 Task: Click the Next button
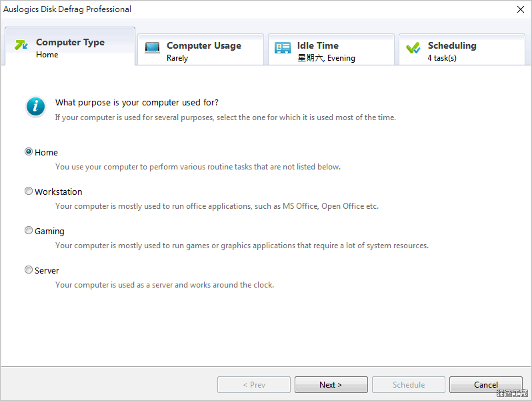331,384
